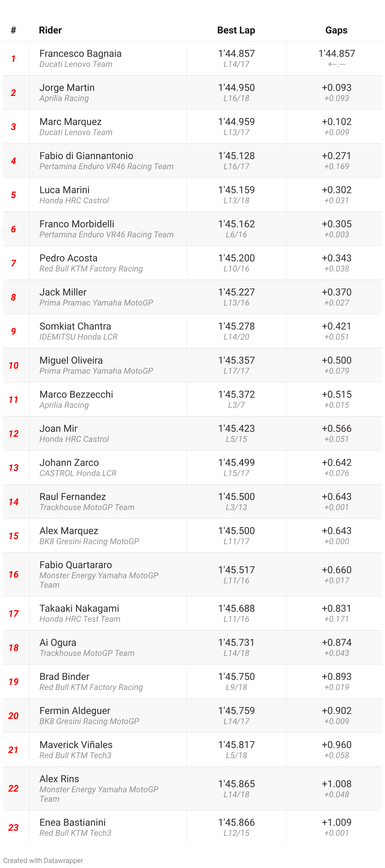Click Luca Marini's gap value +0.302

pos(336,190)
